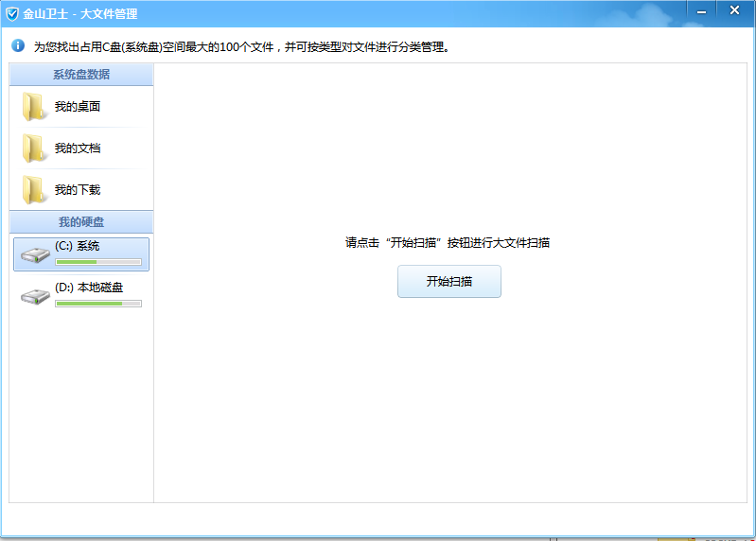
Task: Open the 我的下载 text label
Action: coord(78,190)
